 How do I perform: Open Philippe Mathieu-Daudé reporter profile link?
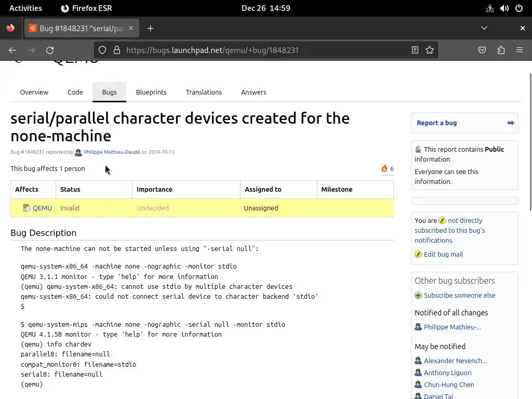(x=112, y=152)
